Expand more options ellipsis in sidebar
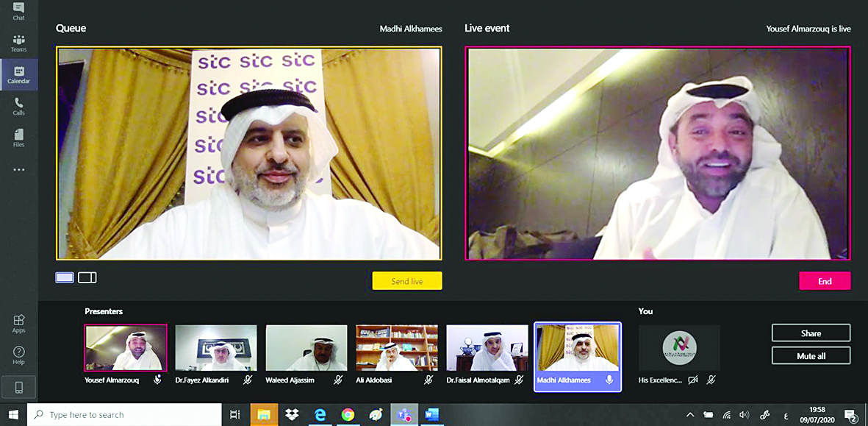This screenshot has height=426, width=868. click(18, 170)
